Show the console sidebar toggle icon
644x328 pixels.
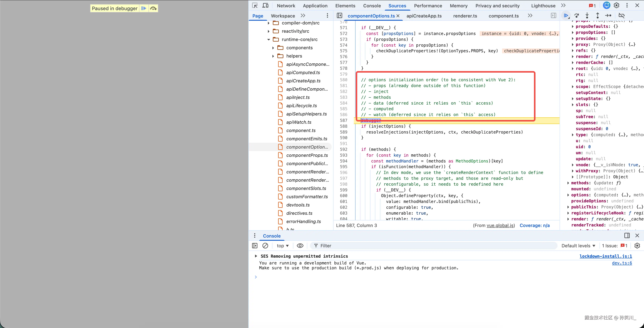tap(255, 246)
